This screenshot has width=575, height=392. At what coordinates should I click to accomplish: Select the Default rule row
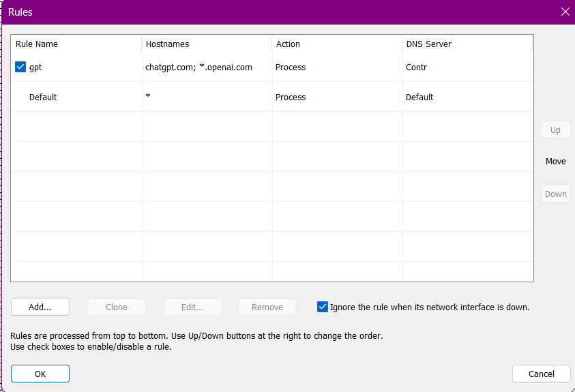coord(271,97)
